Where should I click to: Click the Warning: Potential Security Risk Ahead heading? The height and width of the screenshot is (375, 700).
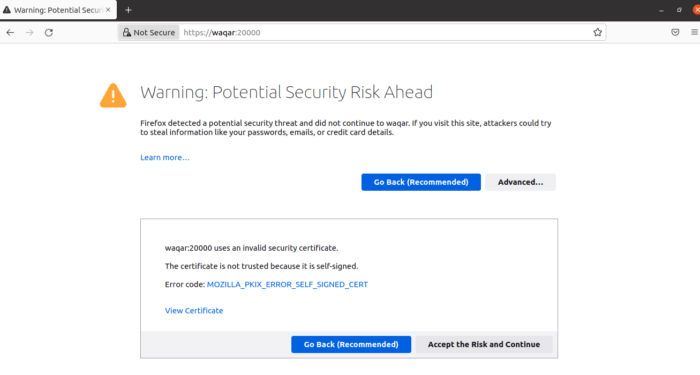pyautogui.click(x=286, y=92)
